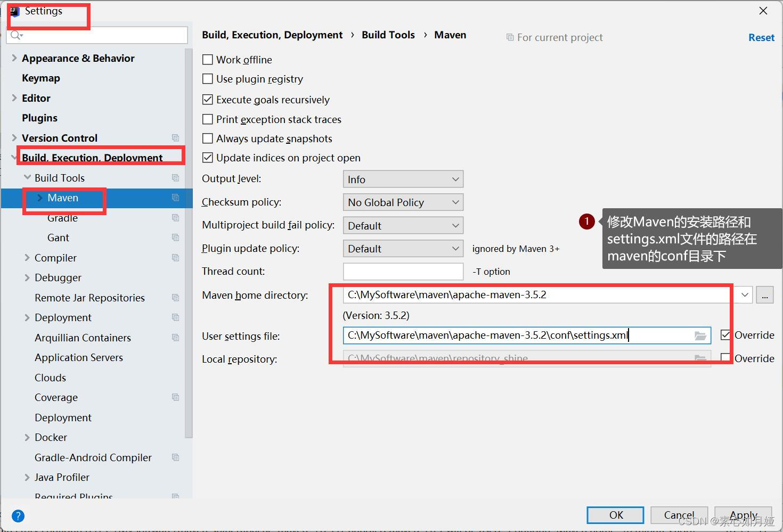Select Keymap in settings tree
Viewport: 783px width, 532px height.
[x=41, y=78]
